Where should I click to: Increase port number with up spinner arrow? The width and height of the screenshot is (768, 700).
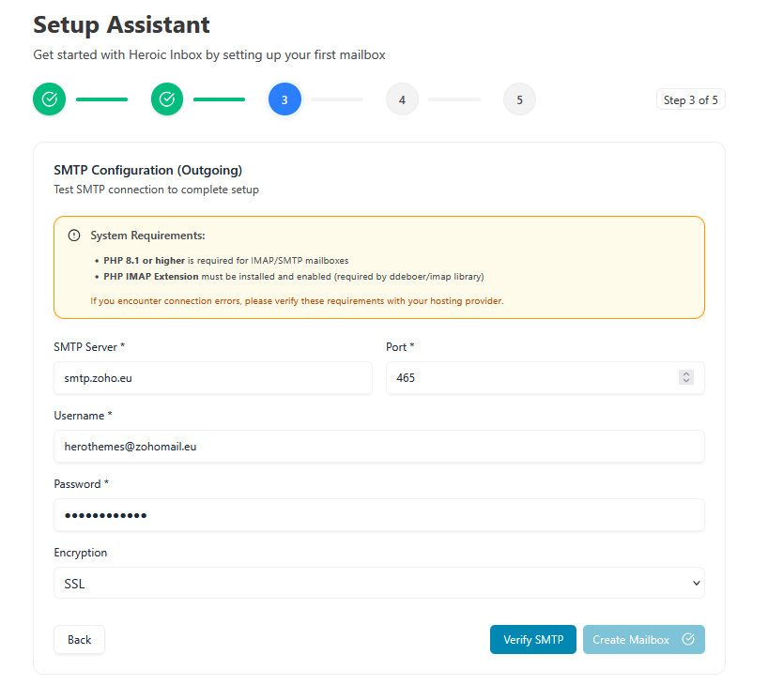[686, 373]
